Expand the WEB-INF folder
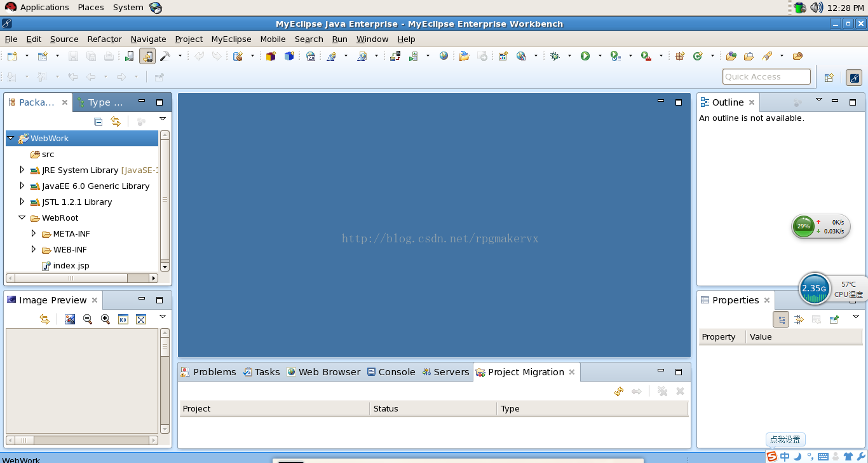This screenshot has height=463, width=868. coord(34,249)
